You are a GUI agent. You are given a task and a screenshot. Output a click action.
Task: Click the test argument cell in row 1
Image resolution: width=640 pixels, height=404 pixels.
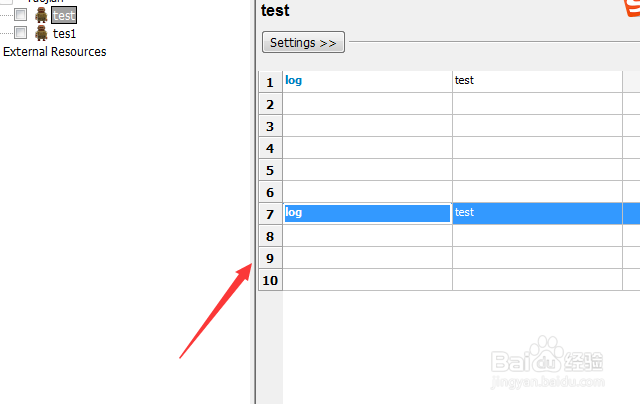(x=536, y=81)
